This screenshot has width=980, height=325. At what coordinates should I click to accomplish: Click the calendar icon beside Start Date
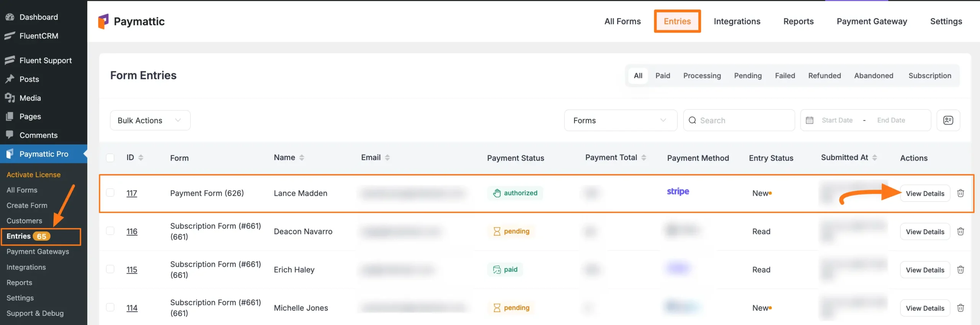(x=810, y=120)
